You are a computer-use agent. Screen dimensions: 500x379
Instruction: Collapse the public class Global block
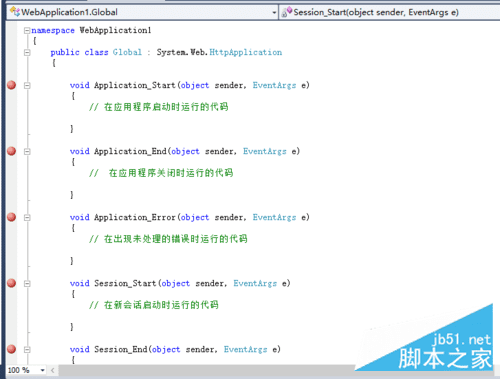tap(27, 52)
